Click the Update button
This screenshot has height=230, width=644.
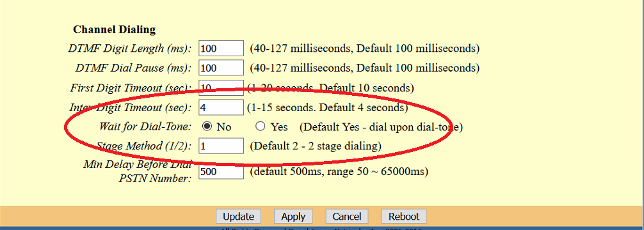(239, 216)
